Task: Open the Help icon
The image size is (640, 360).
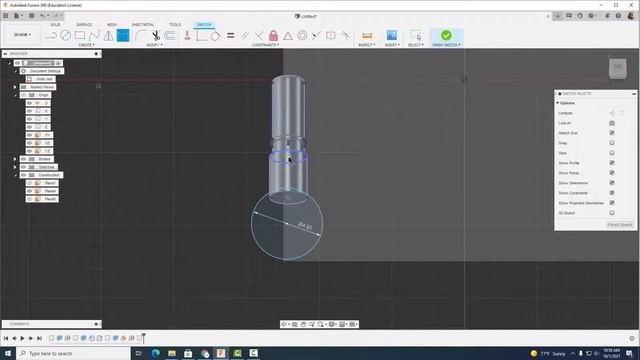Action: [x=618, y=16]
